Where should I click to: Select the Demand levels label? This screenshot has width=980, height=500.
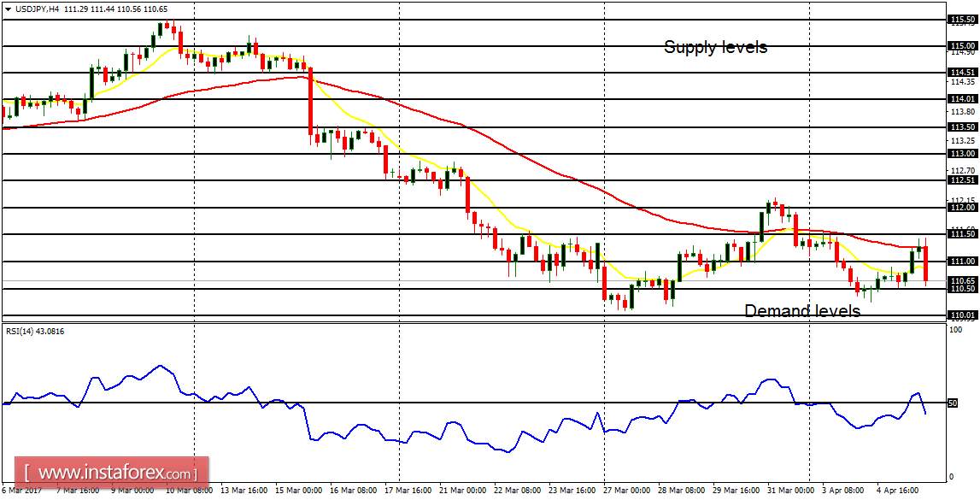pyautogui.click(x=801, y=311)
